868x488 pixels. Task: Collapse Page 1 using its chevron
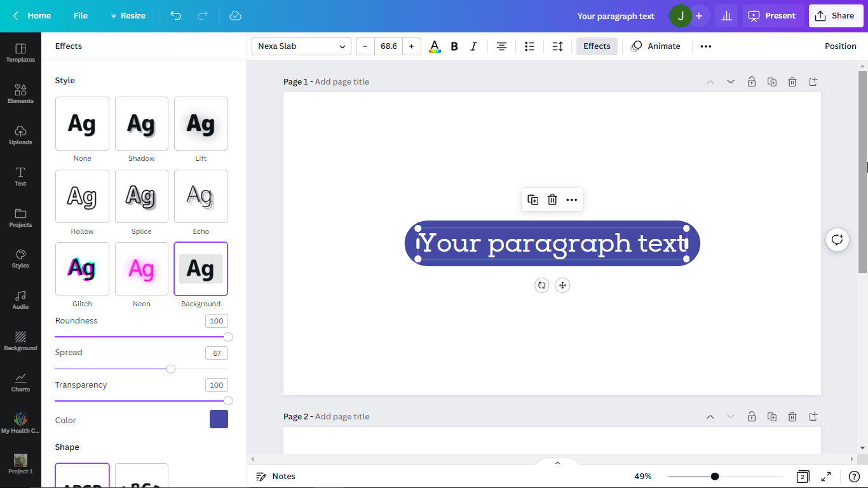tap(710, 81)
